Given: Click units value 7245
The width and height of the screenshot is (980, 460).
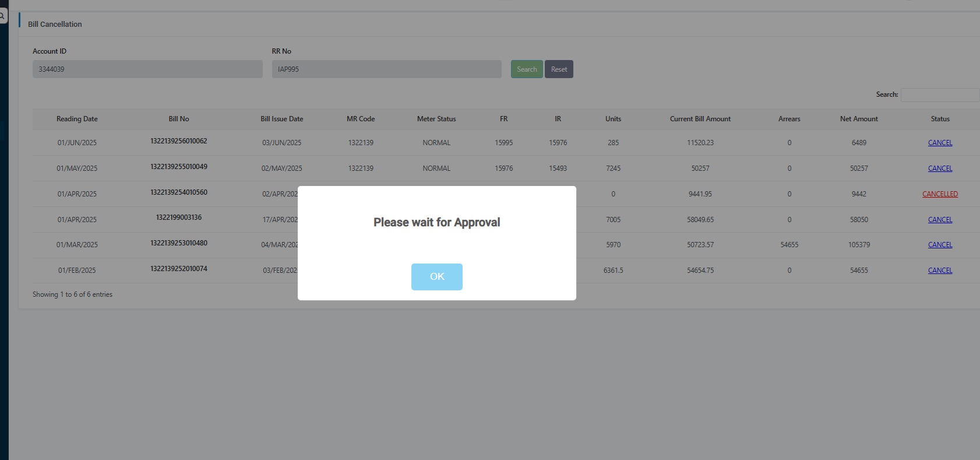Looking at the screenshot, I should (x=613, y=168).
